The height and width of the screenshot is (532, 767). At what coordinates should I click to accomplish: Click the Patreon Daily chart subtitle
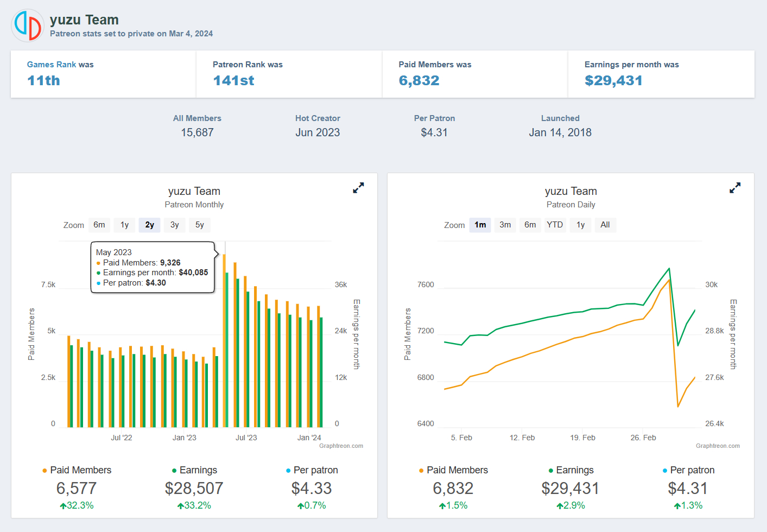click(x=571, y=205)
